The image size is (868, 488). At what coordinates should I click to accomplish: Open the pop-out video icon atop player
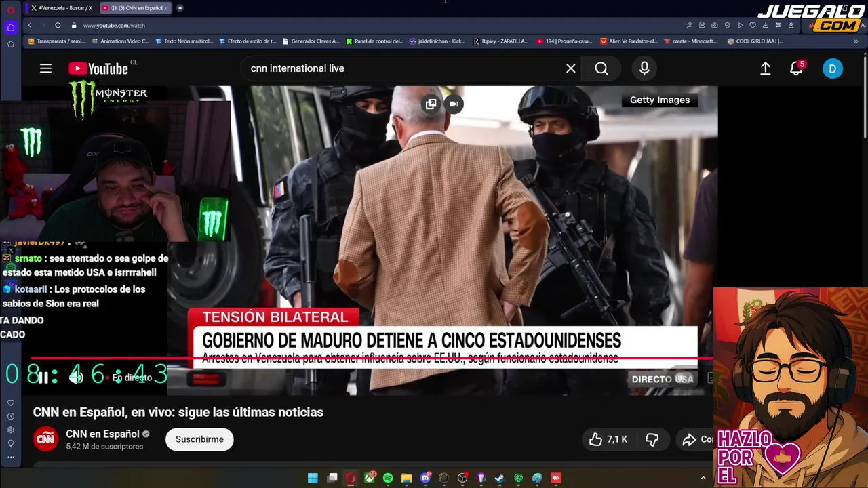(x=431, y=104)
